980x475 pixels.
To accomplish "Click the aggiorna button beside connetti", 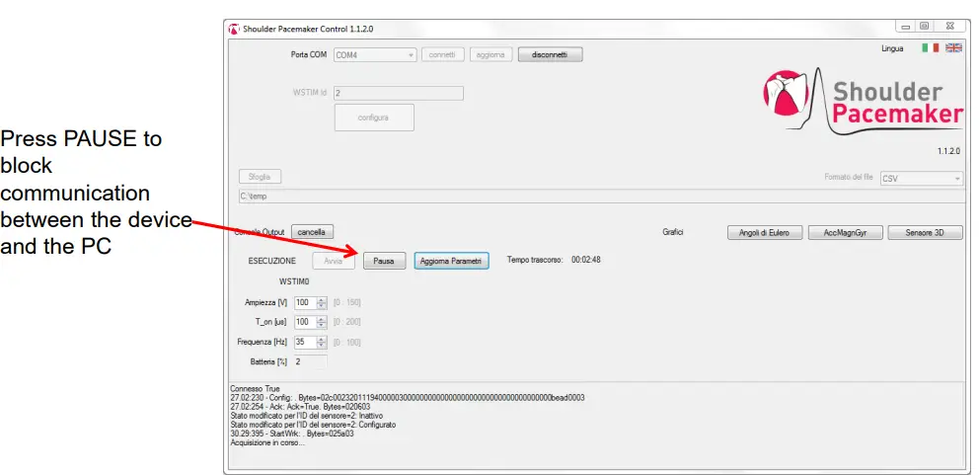I will [490, 55].
